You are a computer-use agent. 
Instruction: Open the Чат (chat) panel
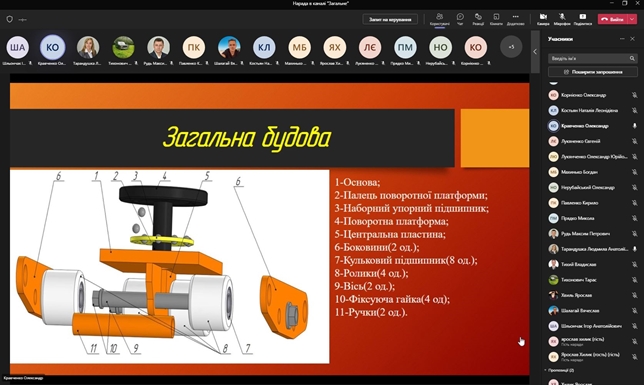pos(460,19)
